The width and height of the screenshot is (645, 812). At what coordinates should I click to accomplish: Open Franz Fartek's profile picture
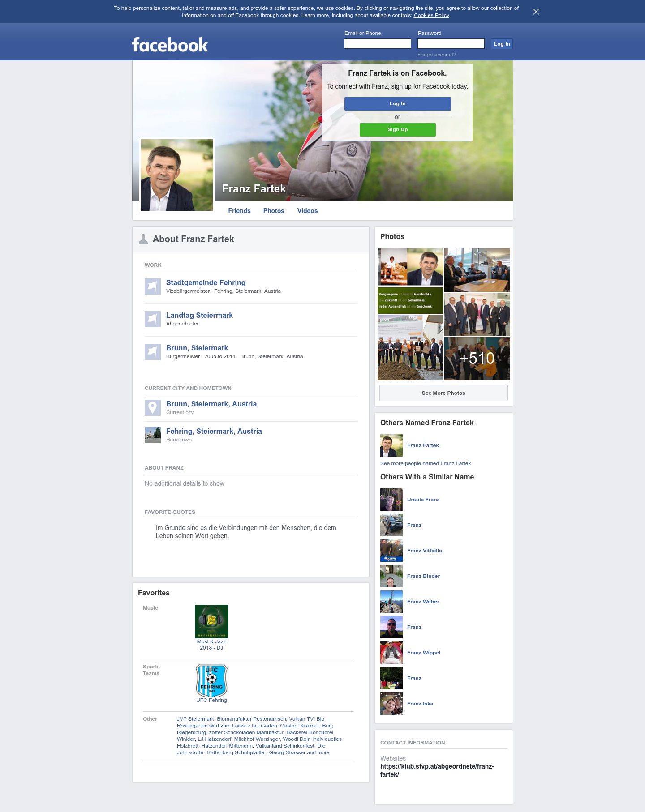tap(177, 175)
